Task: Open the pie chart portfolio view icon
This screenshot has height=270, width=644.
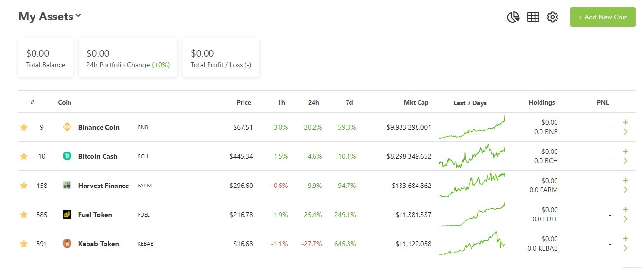Action: click(x=513, y=17)
